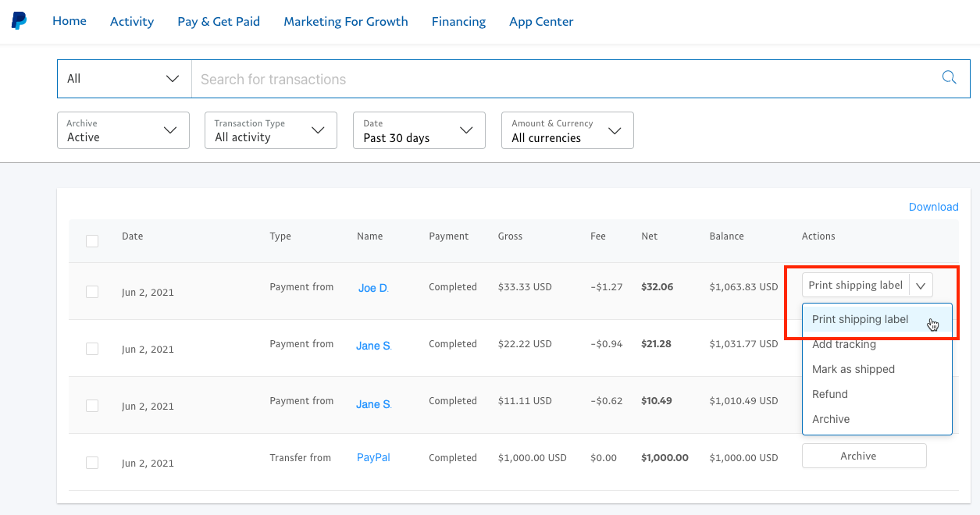Open the Date filter showing Past 30 days
This screenshot has height=515, width=980.
[x=419, y=130]
